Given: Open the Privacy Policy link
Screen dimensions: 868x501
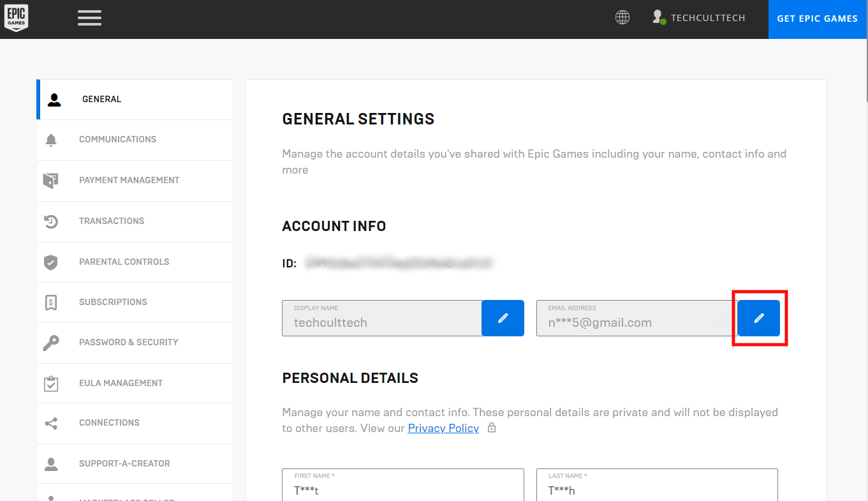Looking at the screenshot, I should pyautogui.click(x=443, y=428).
